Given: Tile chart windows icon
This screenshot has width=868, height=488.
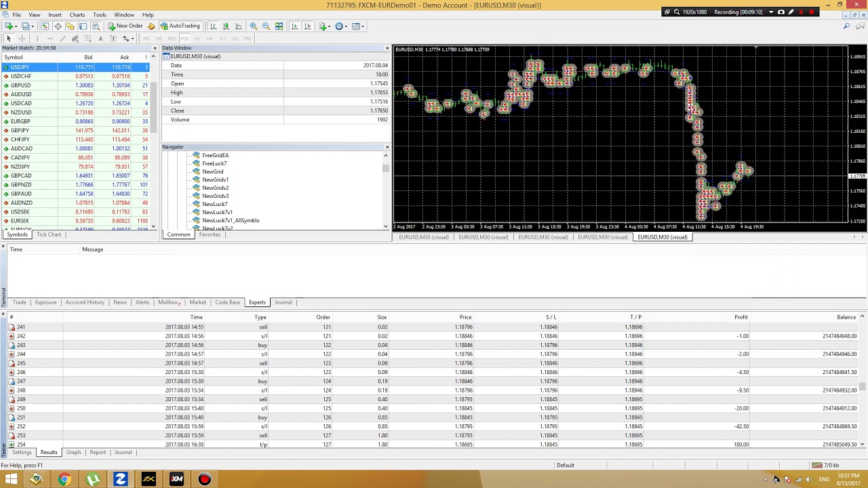Looking at the screenshot, I should [x=279, y=26].
